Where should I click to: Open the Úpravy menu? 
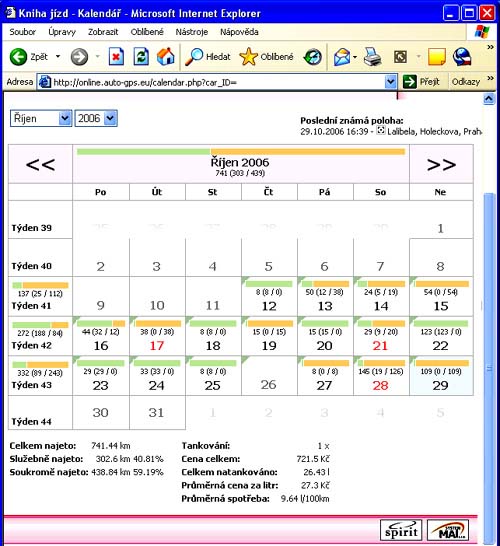click(x=62, y=32)
